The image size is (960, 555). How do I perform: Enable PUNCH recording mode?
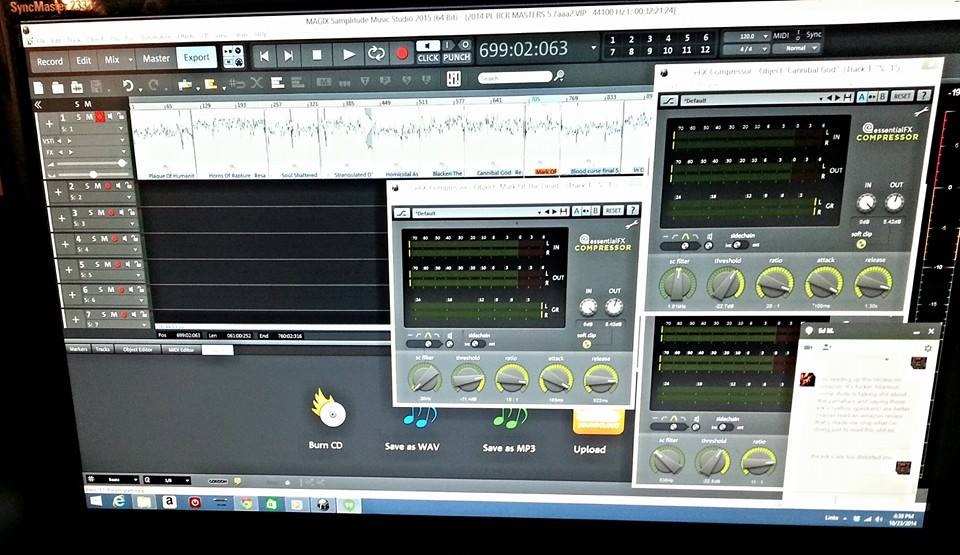click(x=456, y=57)
